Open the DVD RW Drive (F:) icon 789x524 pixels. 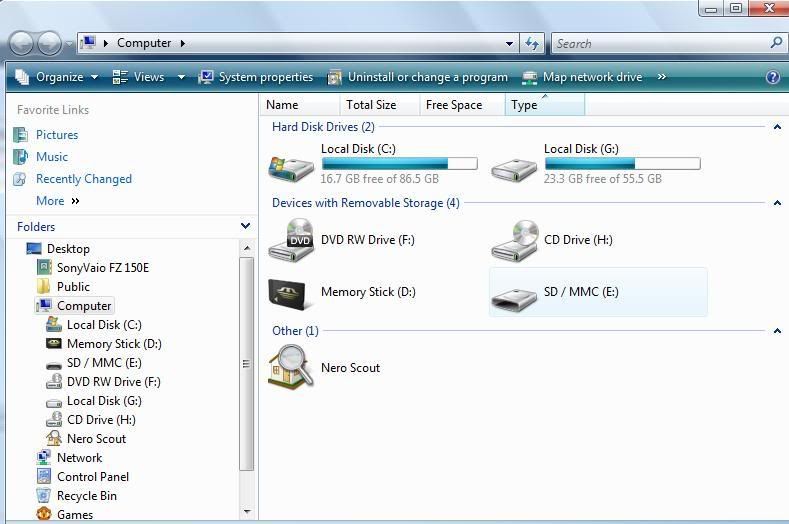point(291,241)
